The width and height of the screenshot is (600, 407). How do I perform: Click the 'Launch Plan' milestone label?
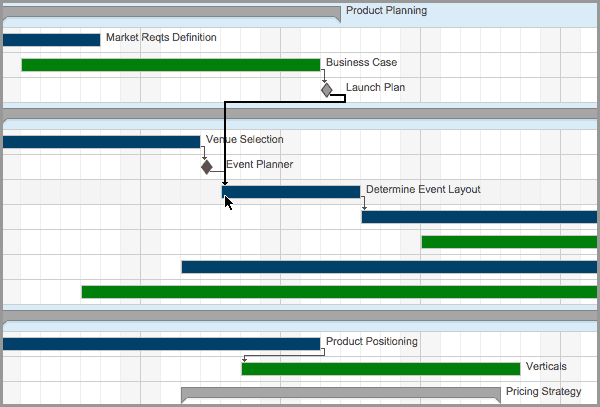click(375, 87)
